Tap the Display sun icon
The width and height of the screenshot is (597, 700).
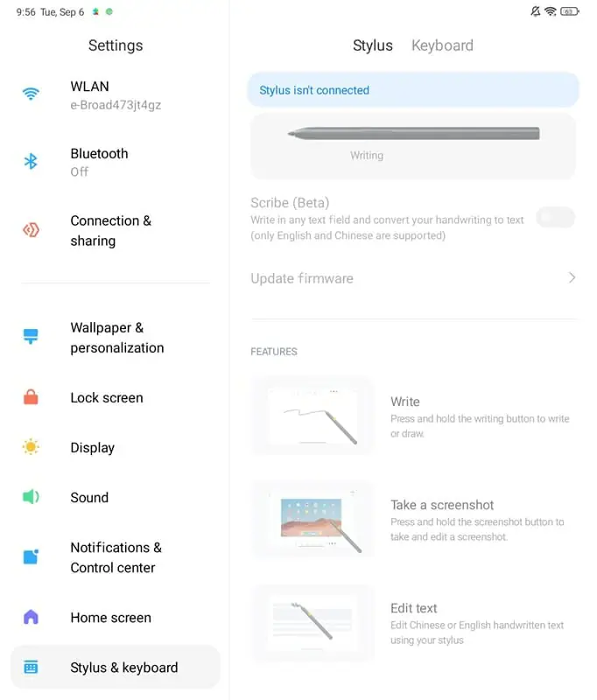pyautogui.click(x=32, y=447)
